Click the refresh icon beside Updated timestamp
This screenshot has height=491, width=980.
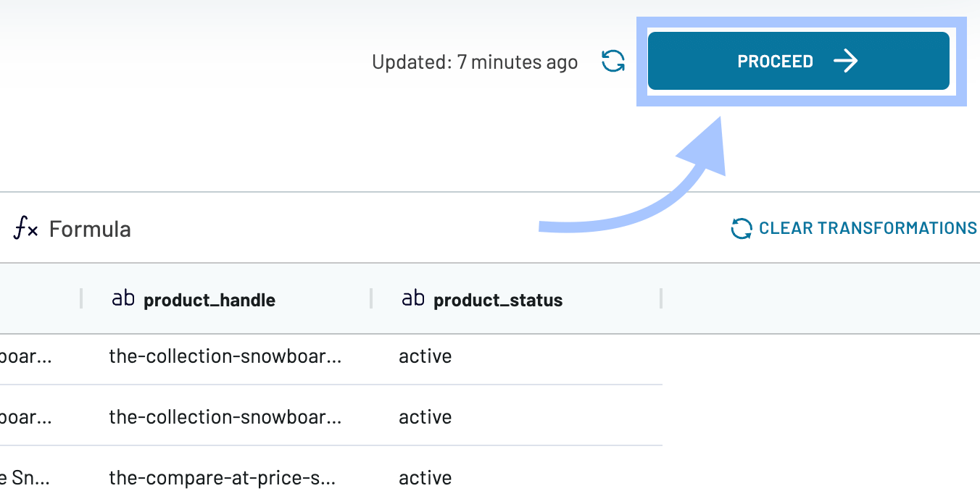pyautogui.click(x=612, y=62)
